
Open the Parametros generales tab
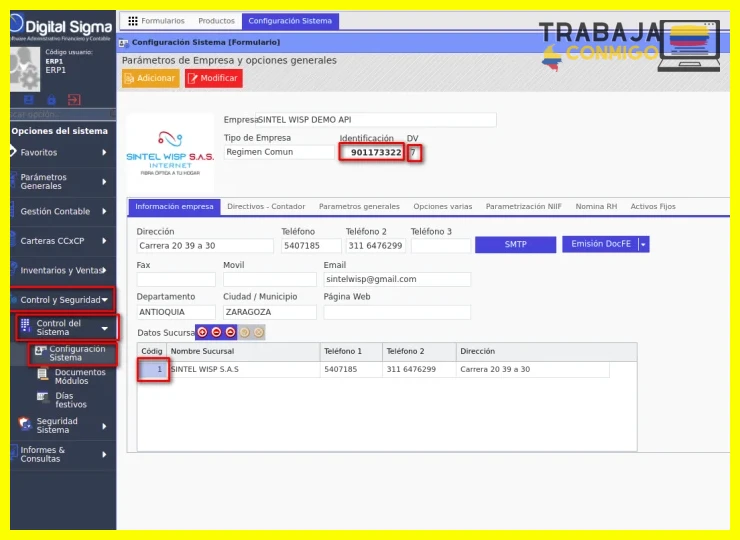[359, 207]
